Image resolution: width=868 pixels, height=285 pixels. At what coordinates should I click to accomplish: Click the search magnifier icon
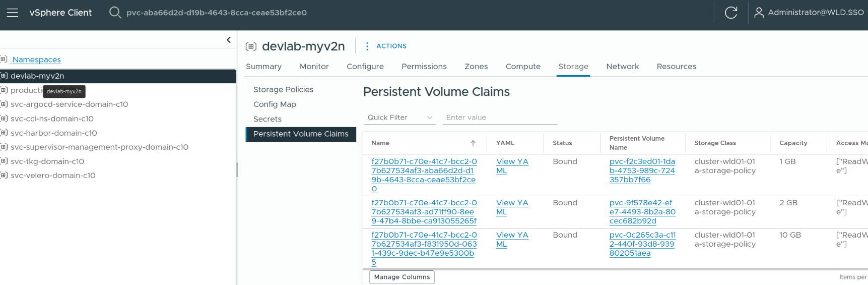(115, 13)
